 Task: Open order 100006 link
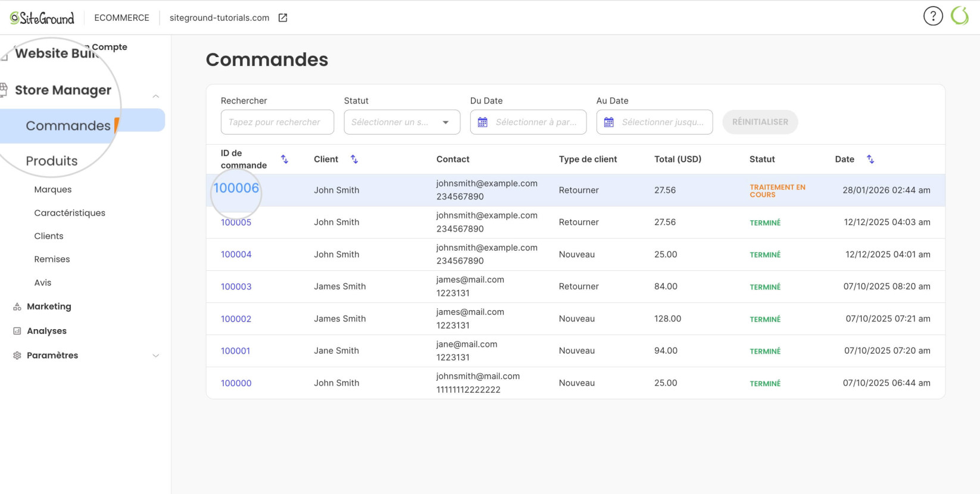pyautogui.click(x=236, y=188)
